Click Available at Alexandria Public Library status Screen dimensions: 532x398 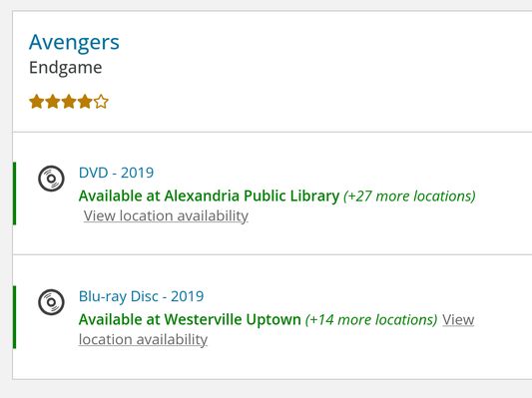pos(209,196)
